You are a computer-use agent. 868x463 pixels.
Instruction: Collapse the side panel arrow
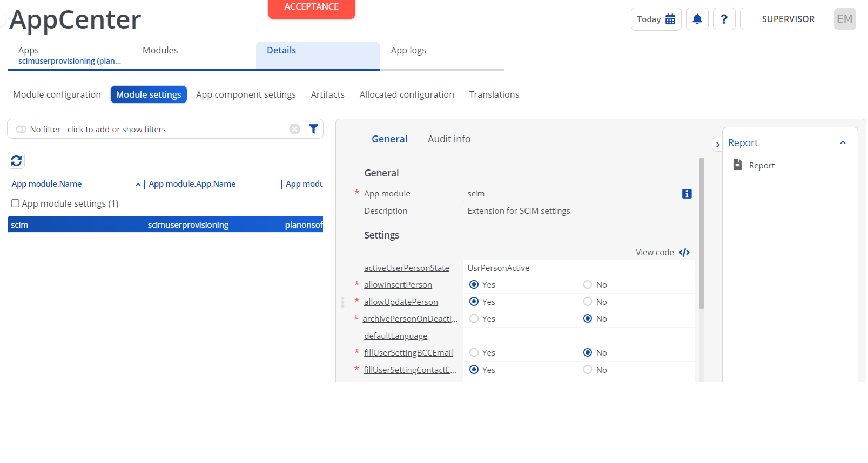[717, 145]
